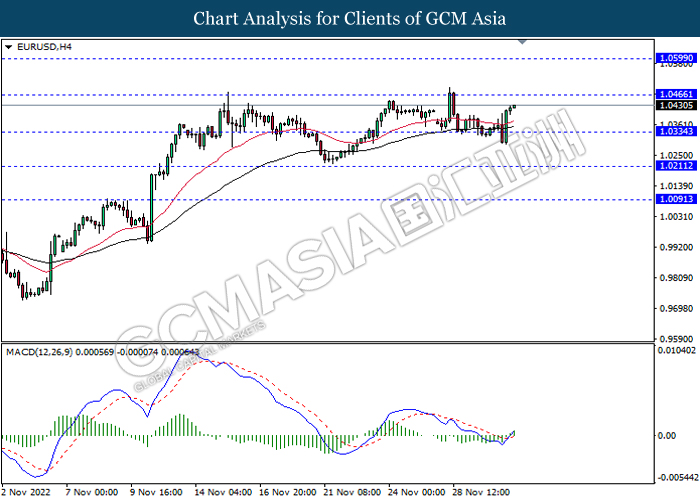The image size is (700, 500).
Task: Select the 21 Nov 08:00 time label
Action: pos(353,492)
